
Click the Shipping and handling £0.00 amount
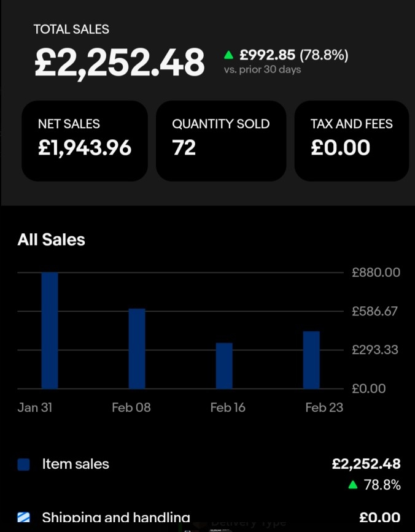[x=379, y=518]
